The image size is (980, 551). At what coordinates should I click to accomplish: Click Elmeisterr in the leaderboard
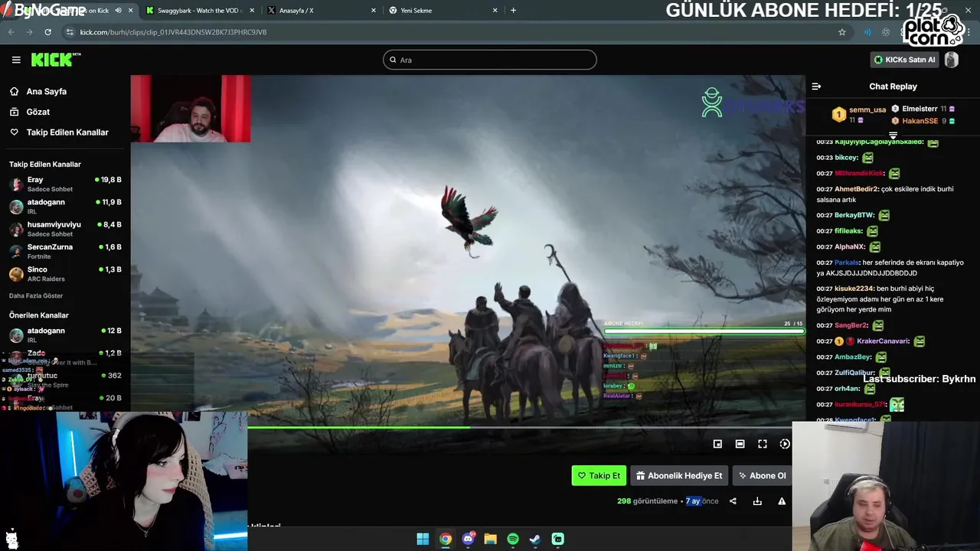(x=920, y=109)
